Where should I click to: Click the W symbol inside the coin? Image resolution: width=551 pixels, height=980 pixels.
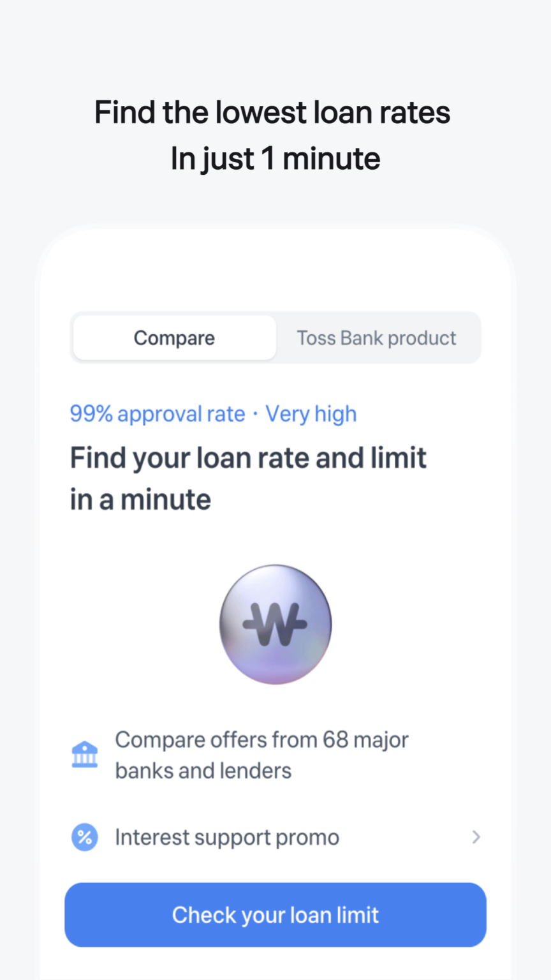[275, 622]
